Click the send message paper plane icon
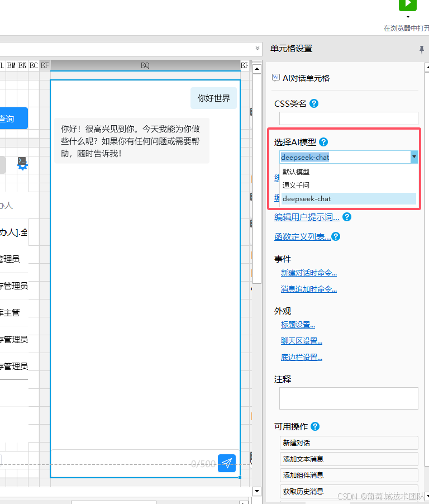429x504 pixels. click(x=227, y=463)
